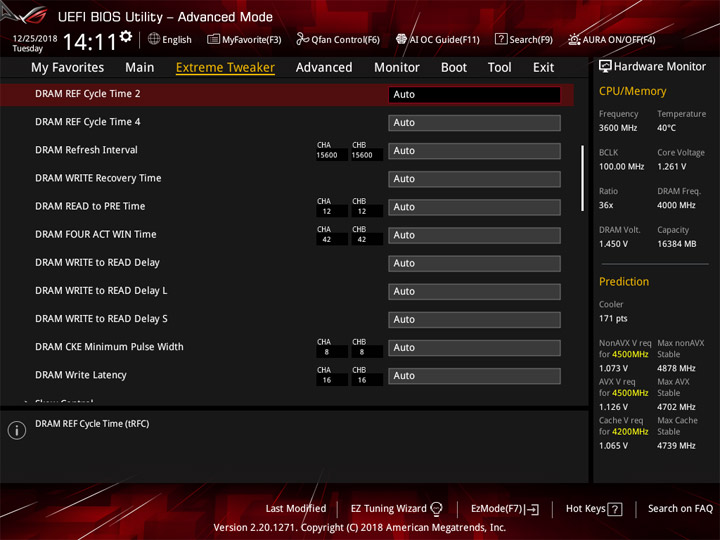
Task: Click the 4000 MHz DRAM Freq. value
Action: (x=676, y=205)
